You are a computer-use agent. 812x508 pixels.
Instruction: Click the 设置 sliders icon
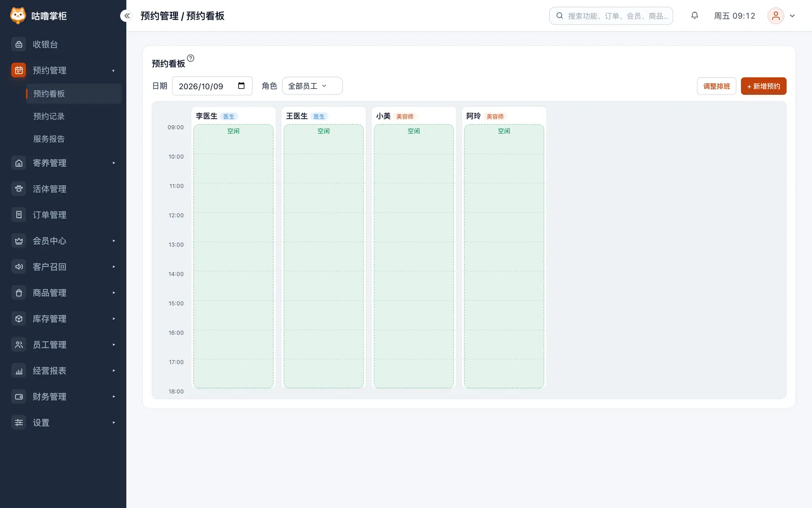point(19,422)
